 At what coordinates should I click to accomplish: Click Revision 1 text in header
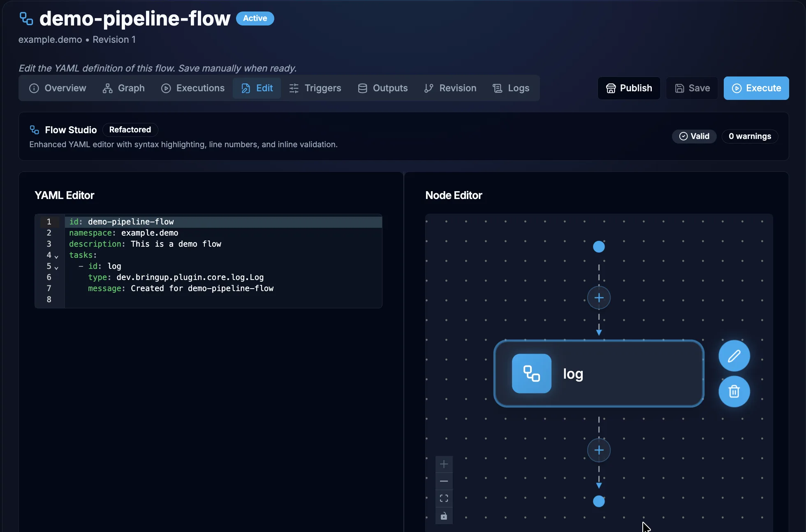pyautogui.click(x=114, y=39)
